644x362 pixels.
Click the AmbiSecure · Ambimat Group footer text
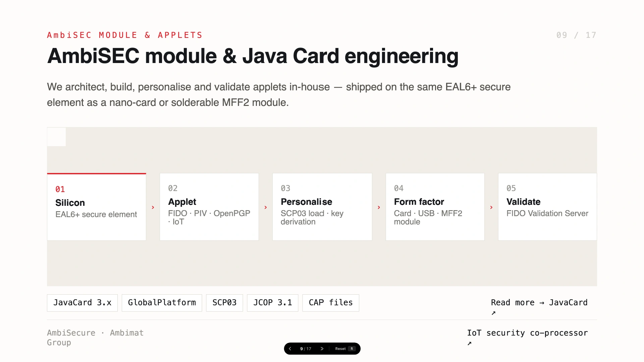95,338
